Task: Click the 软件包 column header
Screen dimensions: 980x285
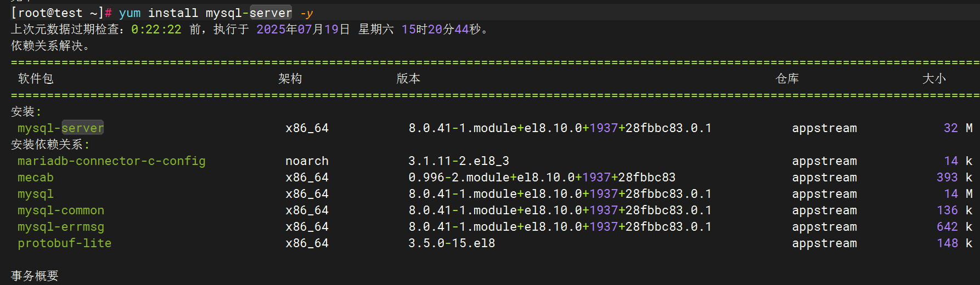Action: click(x=36, y=79)
